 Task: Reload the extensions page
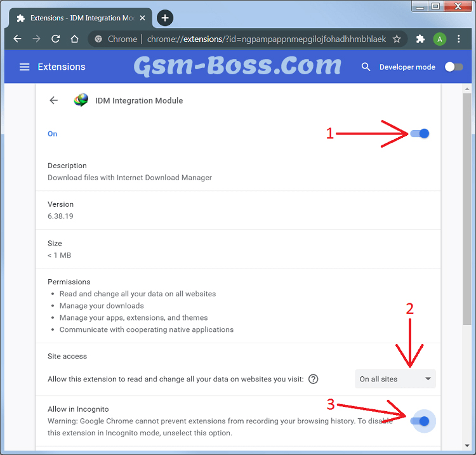click(x=56, y=39)
